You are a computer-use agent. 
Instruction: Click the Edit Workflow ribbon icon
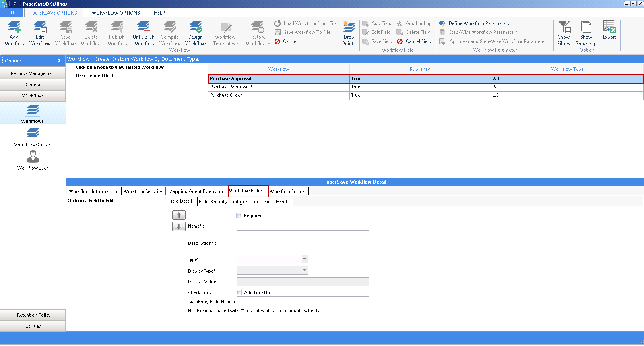click(40, 33)
